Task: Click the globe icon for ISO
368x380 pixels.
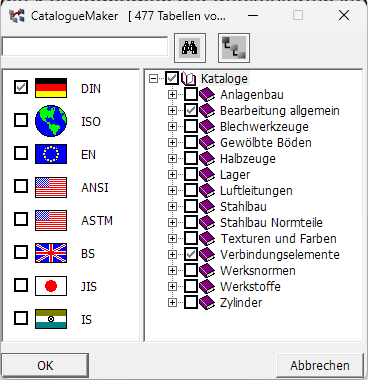Action: pyautogui.click(x=51, y=121)
